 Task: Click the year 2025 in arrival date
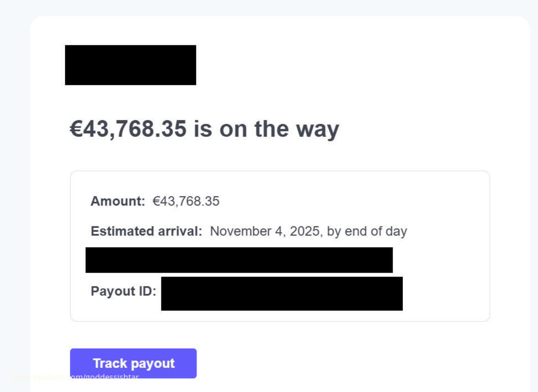pos(304,231)
